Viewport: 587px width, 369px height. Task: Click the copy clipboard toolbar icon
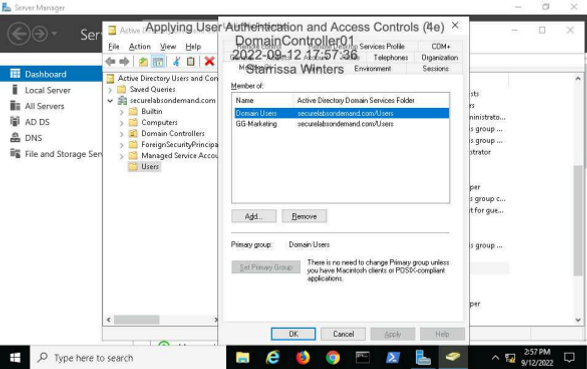191,61
